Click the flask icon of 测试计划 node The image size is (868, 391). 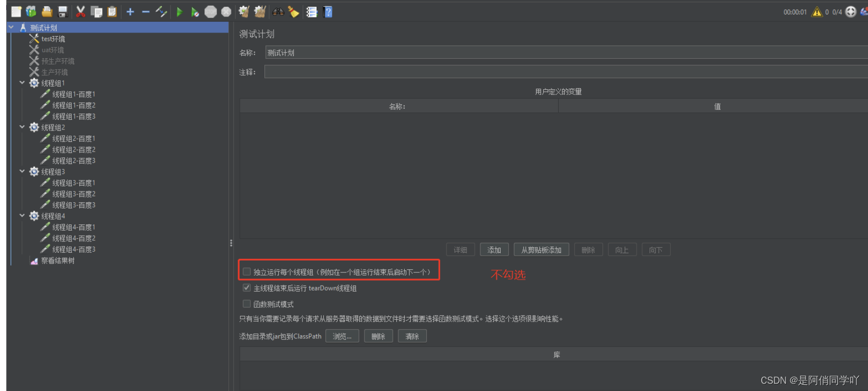[23, 27]
